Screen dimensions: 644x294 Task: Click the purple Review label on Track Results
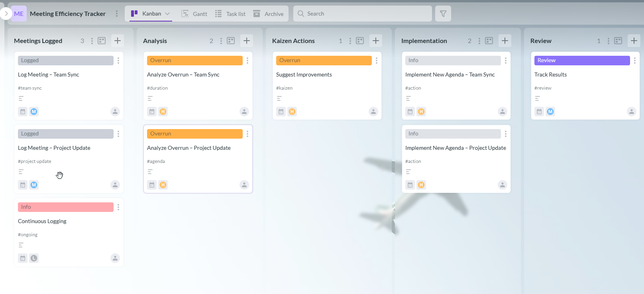point(582,61)
